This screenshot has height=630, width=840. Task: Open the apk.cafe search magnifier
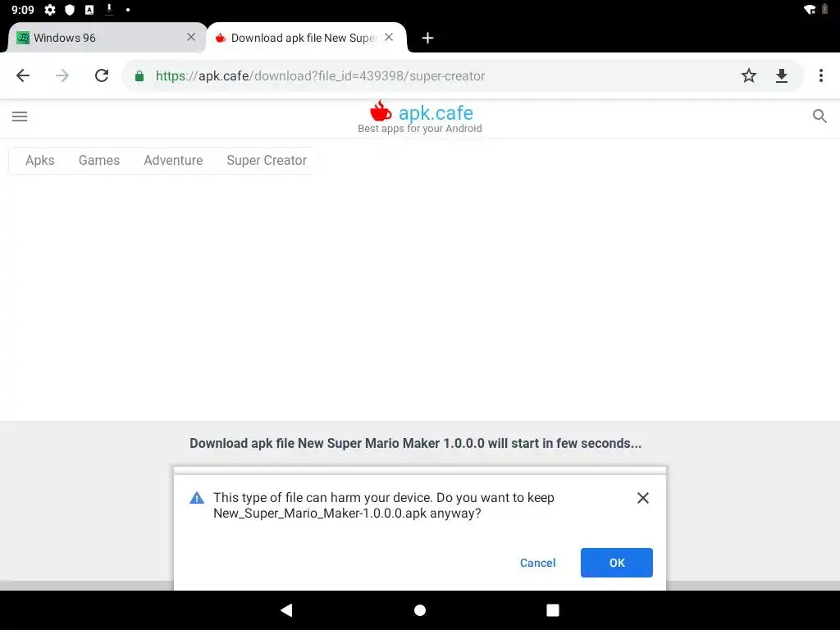tap(819, 116)
